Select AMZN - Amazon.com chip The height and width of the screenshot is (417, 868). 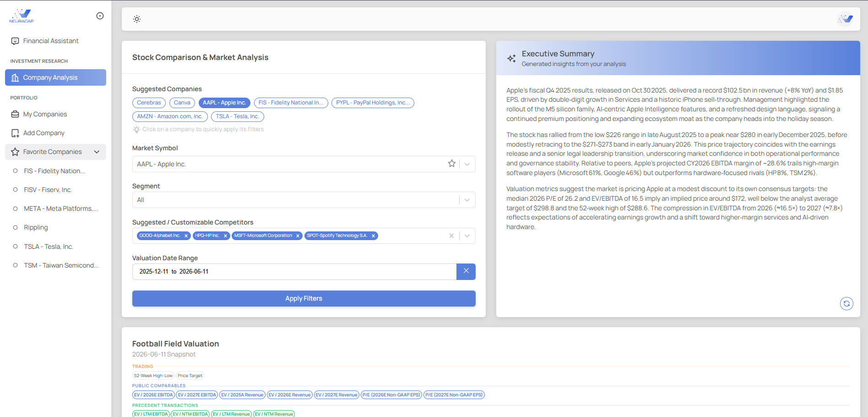pos(170,116)
